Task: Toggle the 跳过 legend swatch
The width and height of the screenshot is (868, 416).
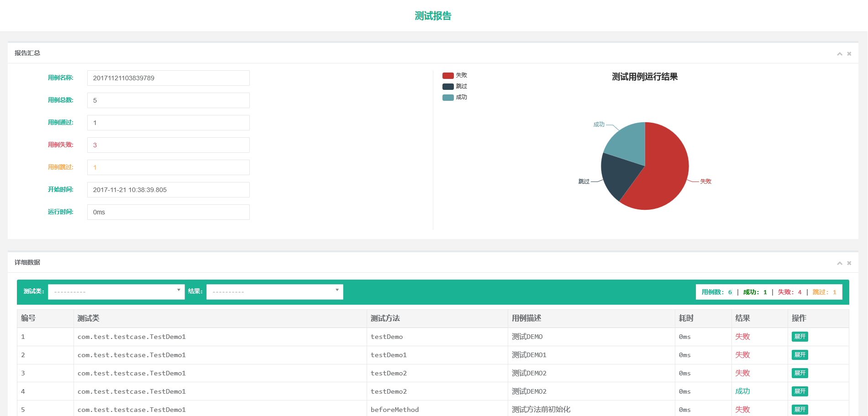Action: click(448, 87)
